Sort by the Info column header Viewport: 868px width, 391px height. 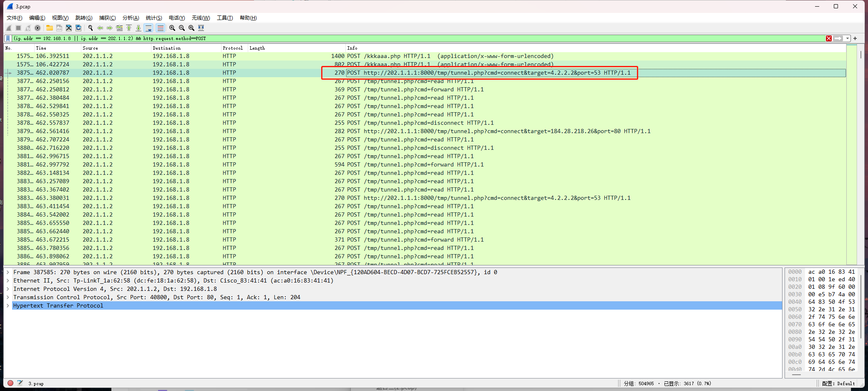(596, 48)
